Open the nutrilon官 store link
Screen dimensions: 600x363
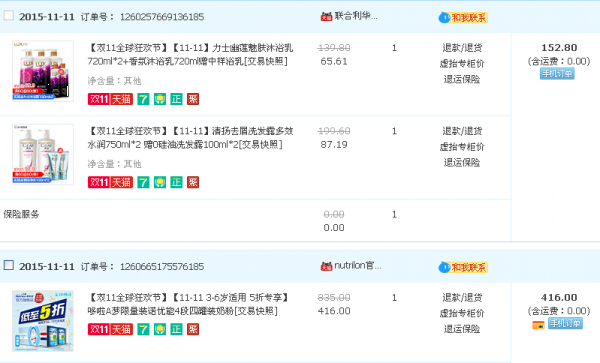coord(358,265)
